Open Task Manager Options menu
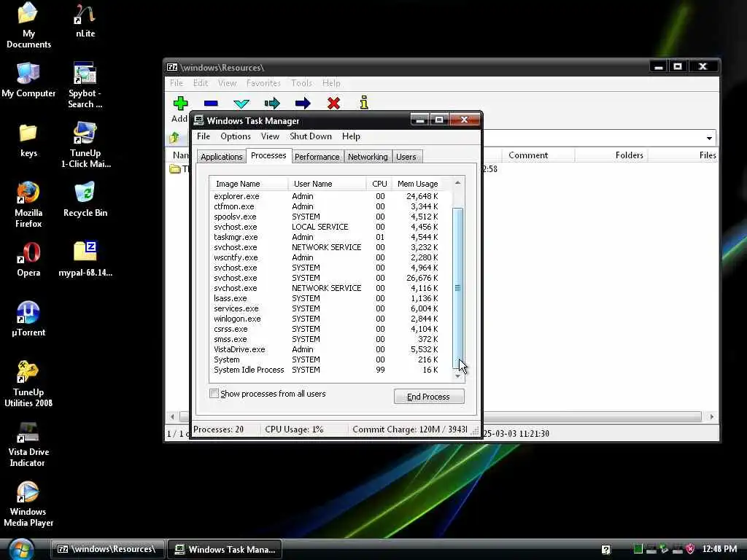 [236, 136]
